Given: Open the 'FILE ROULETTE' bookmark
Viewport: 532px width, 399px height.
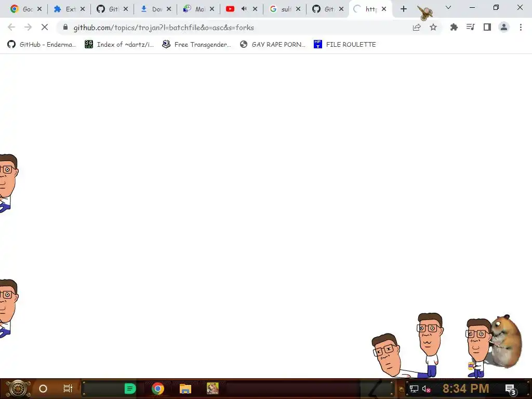Looking at the screenshot, I should [x=345, y=45].
